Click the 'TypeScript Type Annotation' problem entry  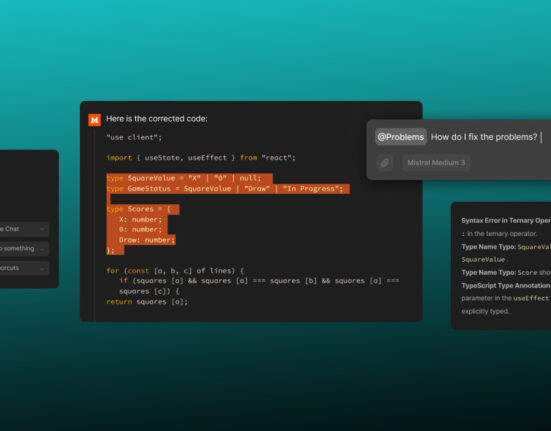click(x=506, y=286)
